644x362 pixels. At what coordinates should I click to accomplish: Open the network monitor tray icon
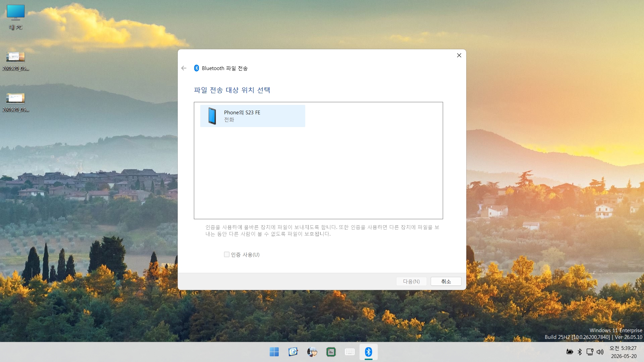(x=590, y=352)
